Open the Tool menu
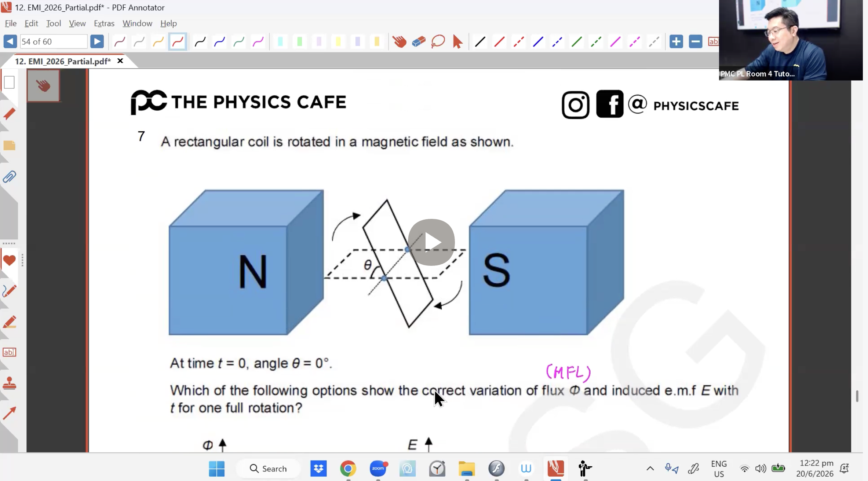The image size is (868, 481). (x=54, y=23)
